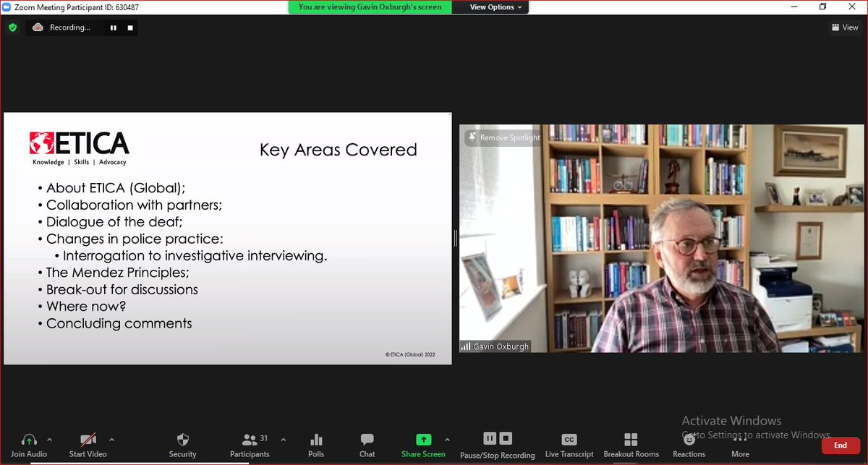Screen dimensions: 868x465
Task: Pause recording using top-left pause icon
Action: pyautogui.click(x=113, y=27)
